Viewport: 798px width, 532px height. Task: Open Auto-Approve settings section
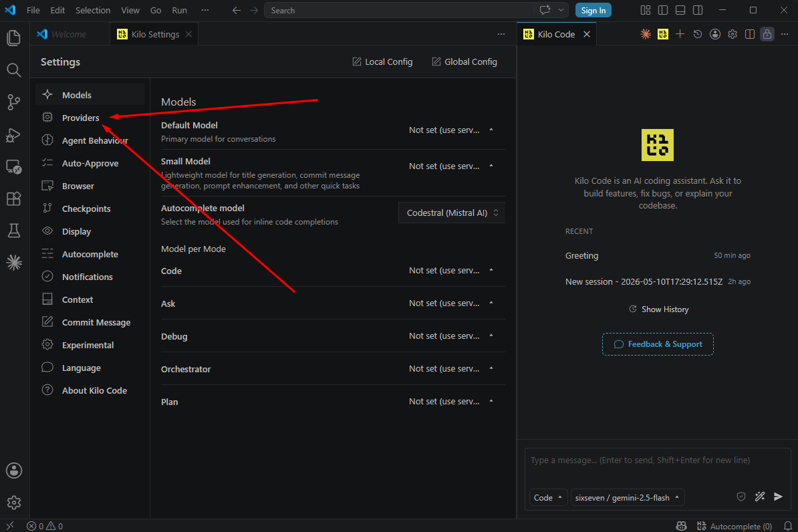[x=90, y=164]
